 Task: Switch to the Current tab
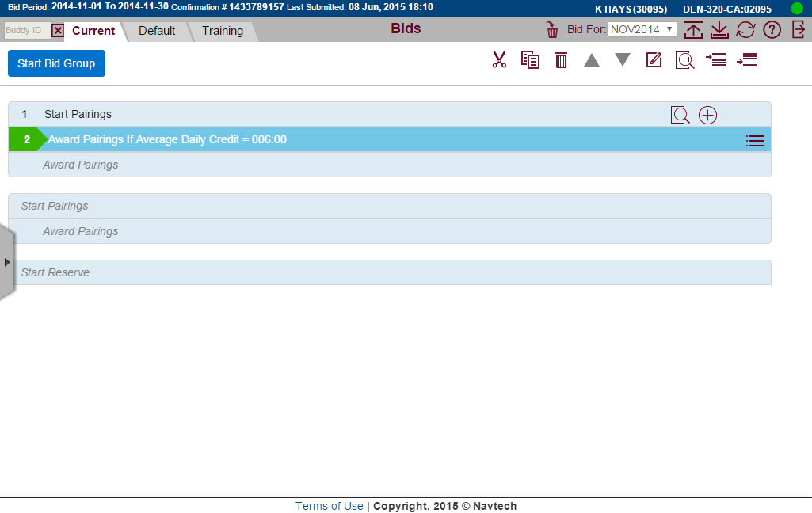click(x=93, y=31)
